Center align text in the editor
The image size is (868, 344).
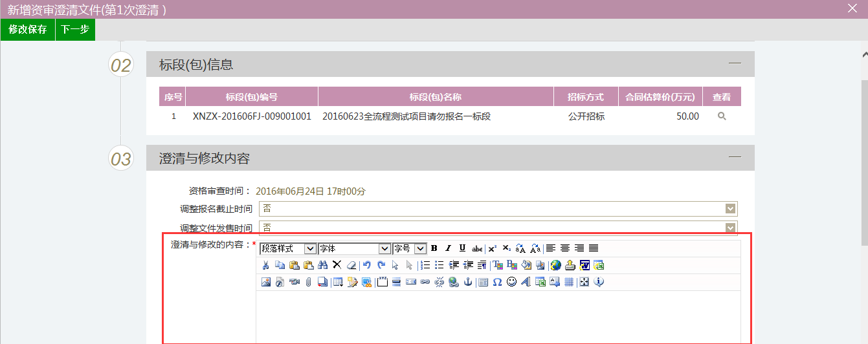pyautogui.click(x=565, y=248)
